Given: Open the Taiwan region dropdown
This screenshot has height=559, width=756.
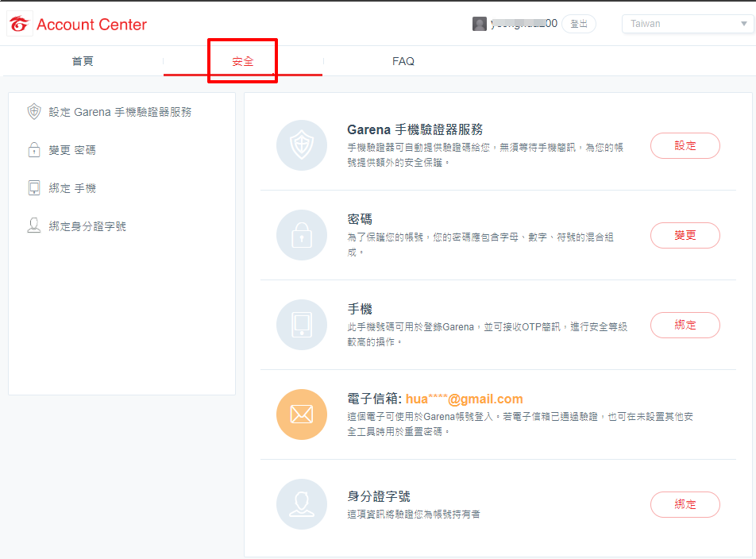Looking at the screenshot, I should click(688, 24).
